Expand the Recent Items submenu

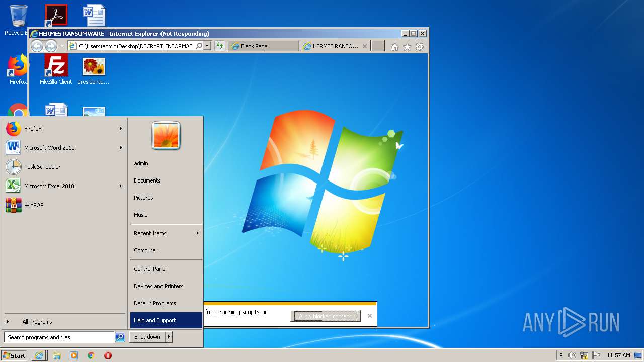coord(166,233)
